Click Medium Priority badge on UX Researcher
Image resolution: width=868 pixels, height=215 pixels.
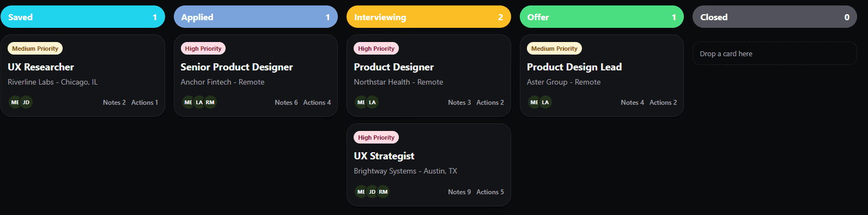point(35,49)
